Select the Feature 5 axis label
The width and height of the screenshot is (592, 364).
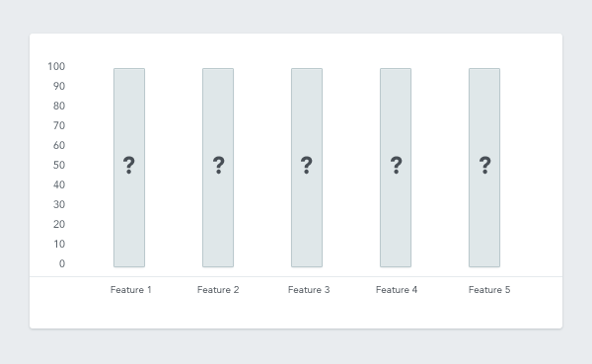tap(489, 290)
